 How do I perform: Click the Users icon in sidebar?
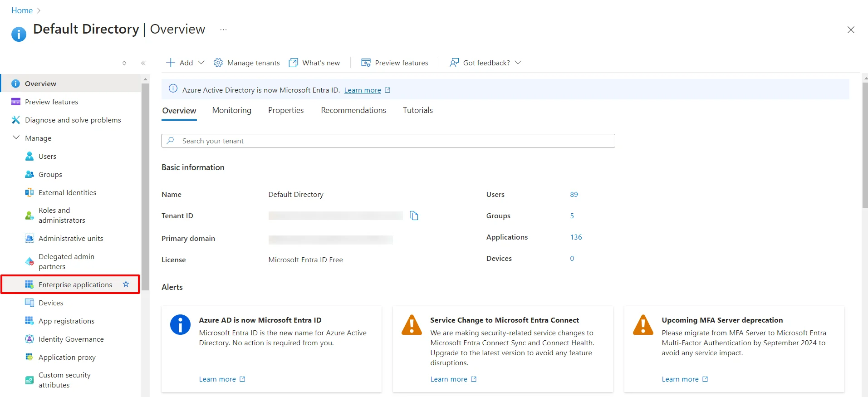click(x=29, y=156)
